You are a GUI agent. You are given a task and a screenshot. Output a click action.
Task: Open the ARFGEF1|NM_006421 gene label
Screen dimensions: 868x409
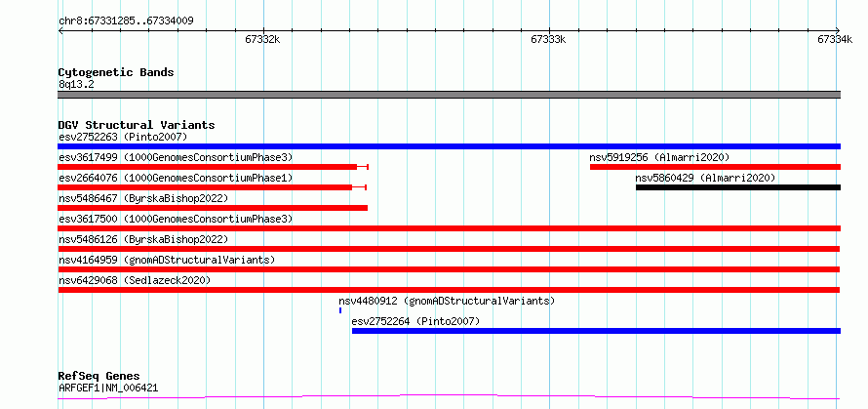click(x=108, y=388)
